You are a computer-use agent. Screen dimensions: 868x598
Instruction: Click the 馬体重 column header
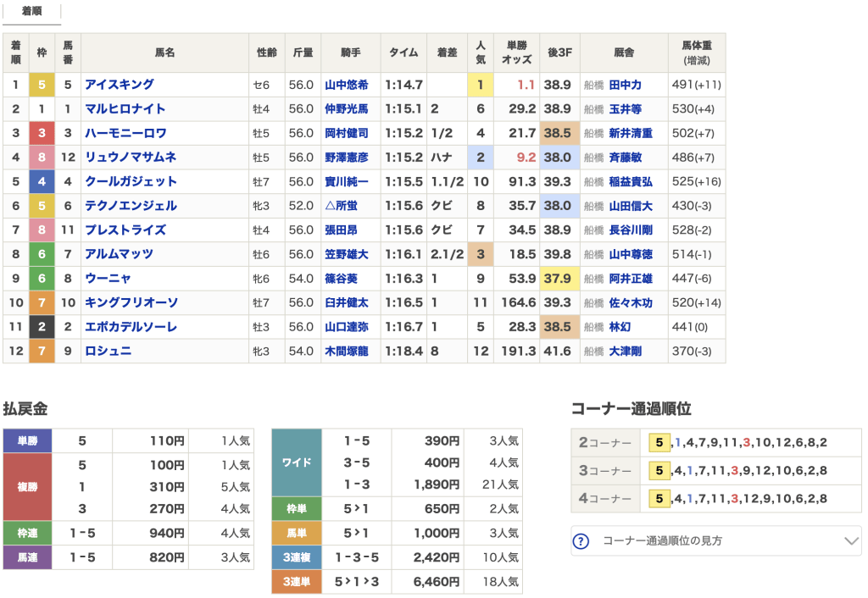click(x=697, y=53)
